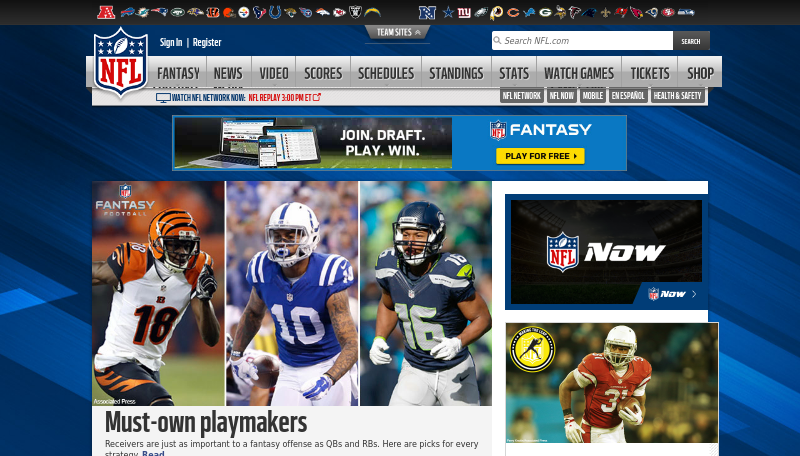Open Health & Safety page

[678, 95]
